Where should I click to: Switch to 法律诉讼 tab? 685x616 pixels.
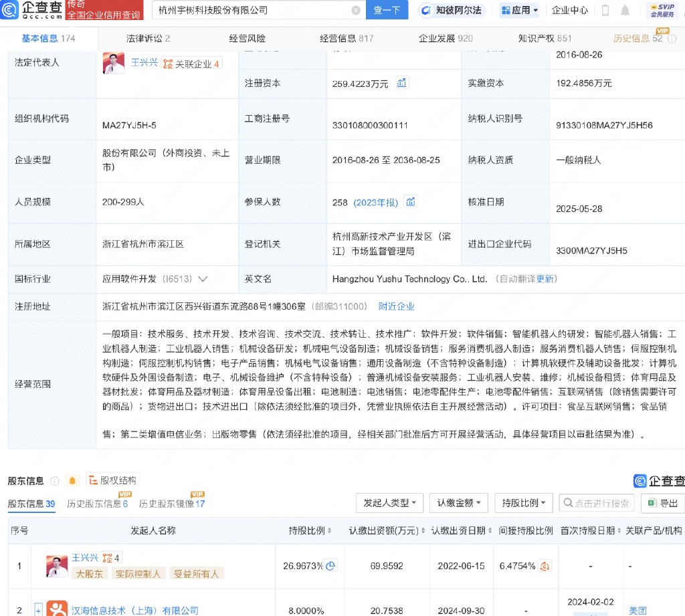148,38
